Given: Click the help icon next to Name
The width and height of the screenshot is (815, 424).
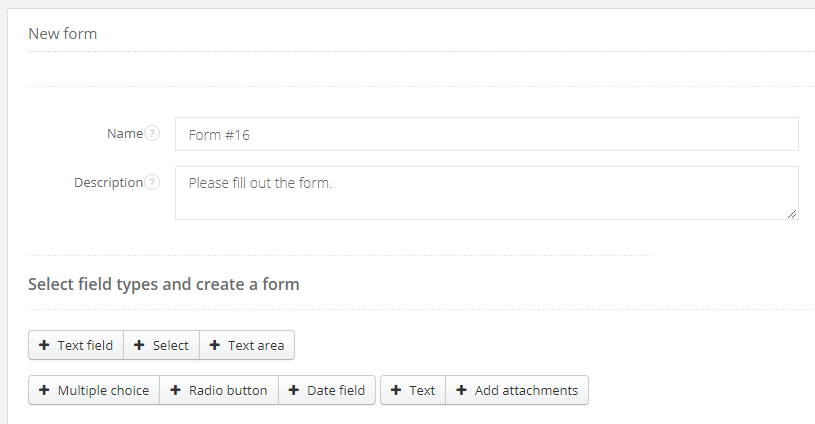Looking at the screenshot, I should [x=152, y=133].
